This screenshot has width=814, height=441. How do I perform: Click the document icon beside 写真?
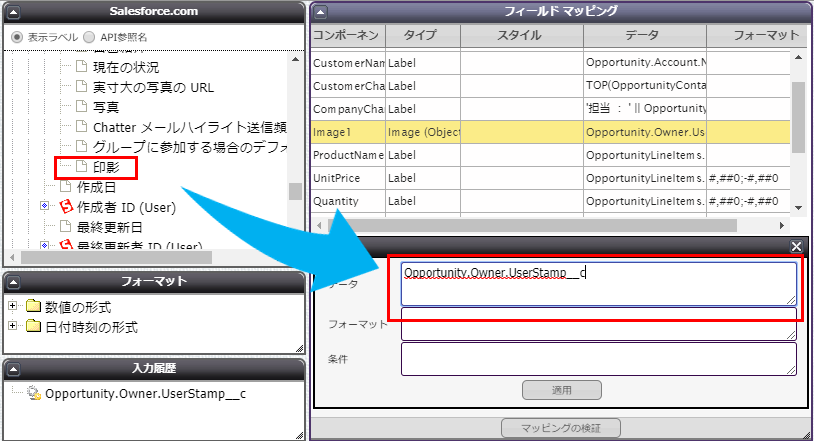coord(82,107)
